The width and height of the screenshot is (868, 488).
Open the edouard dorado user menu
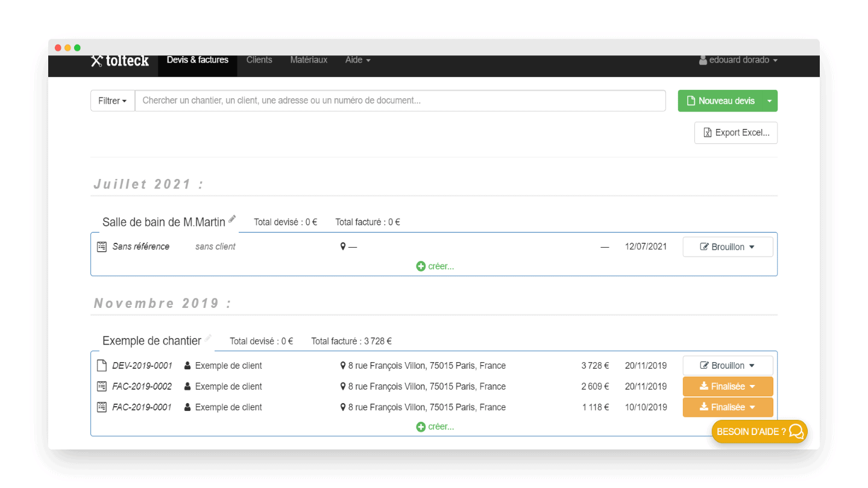tap(738, 60)
